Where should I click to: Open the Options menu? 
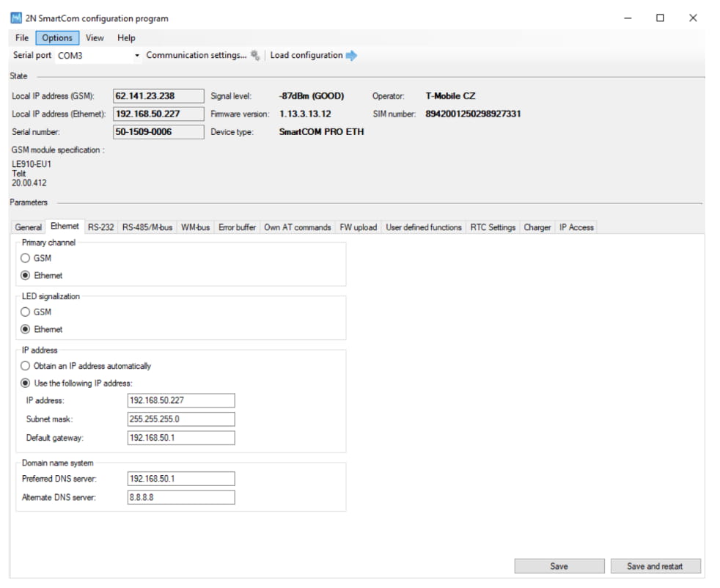point(57,38)
